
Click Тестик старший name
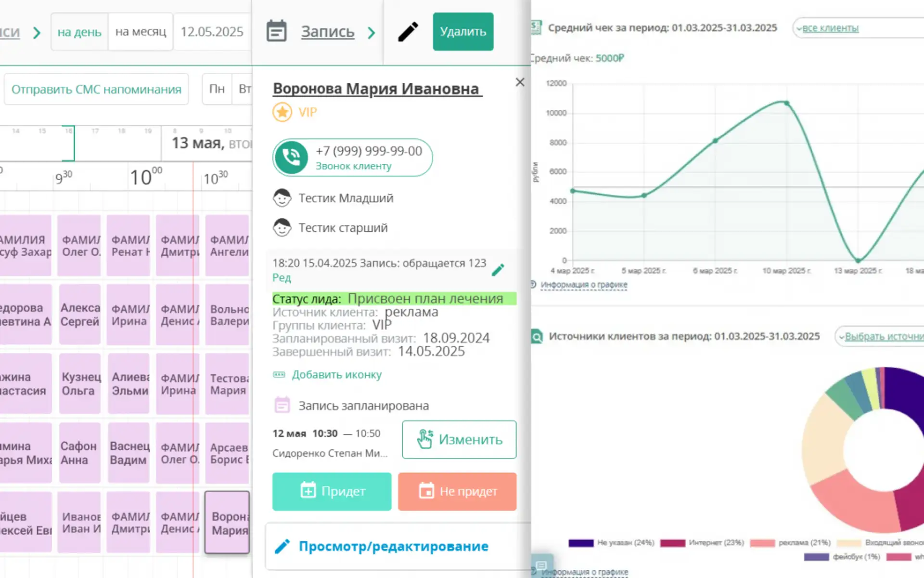343,228
